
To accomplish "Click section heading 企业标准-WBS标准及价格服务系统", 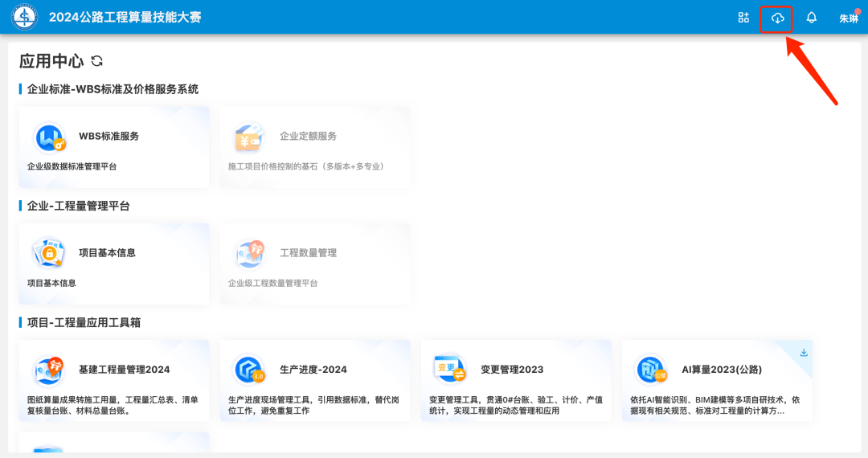I will [113, 89].
